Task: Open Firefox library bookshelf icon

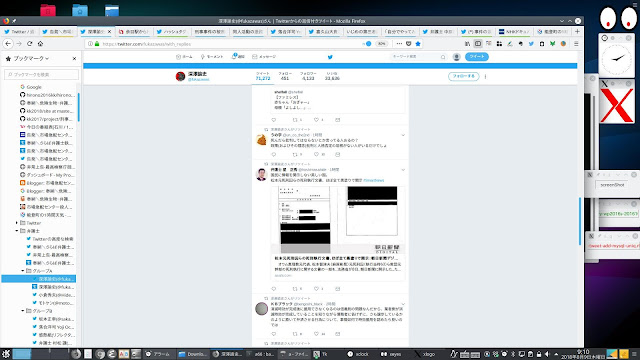Action: (467, 44)
